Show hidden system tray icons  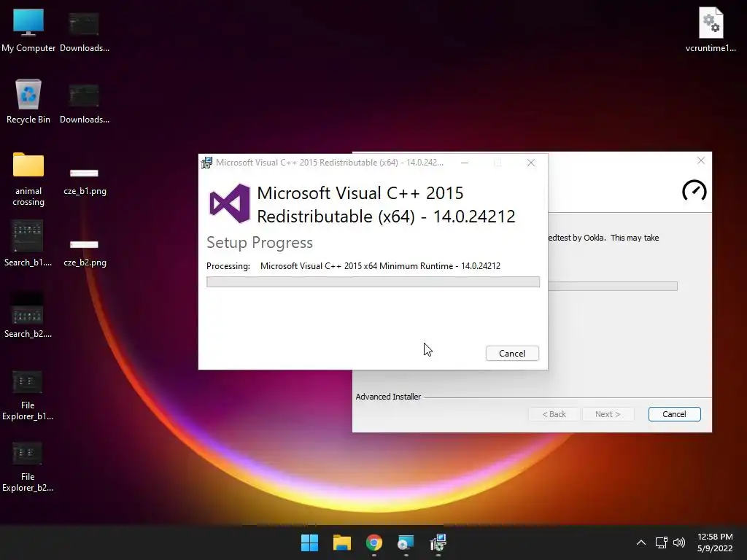tap(641, 542)
